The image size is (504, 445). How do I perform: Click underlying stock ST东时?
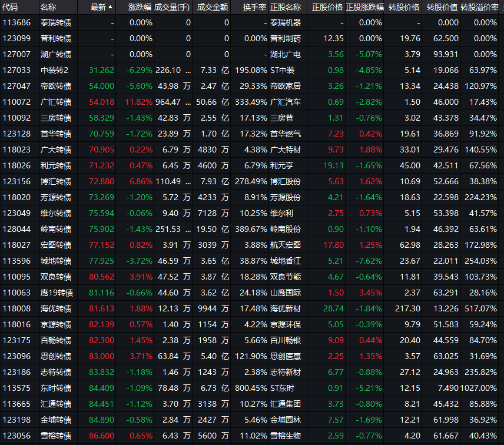(282, 388)
